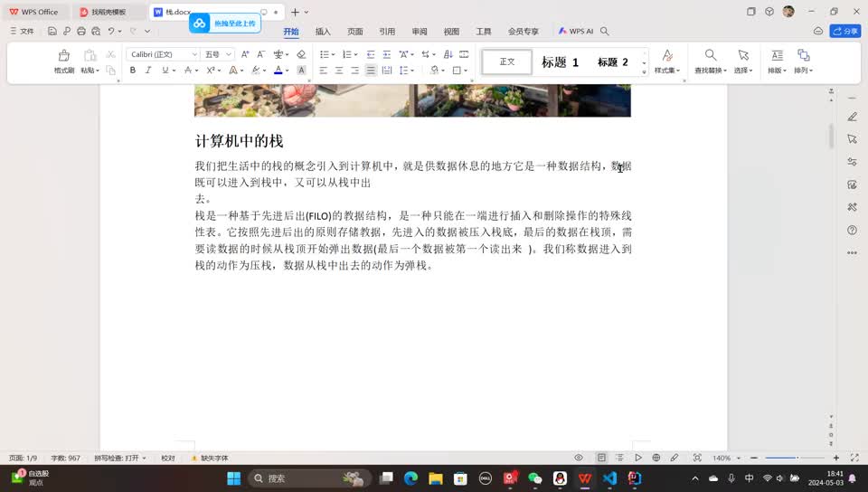The height and width of the screenshot is (492, 868).
Task: Open the Calibri font name dropdown
Action: pyautogui.click(x=163, y=54)
